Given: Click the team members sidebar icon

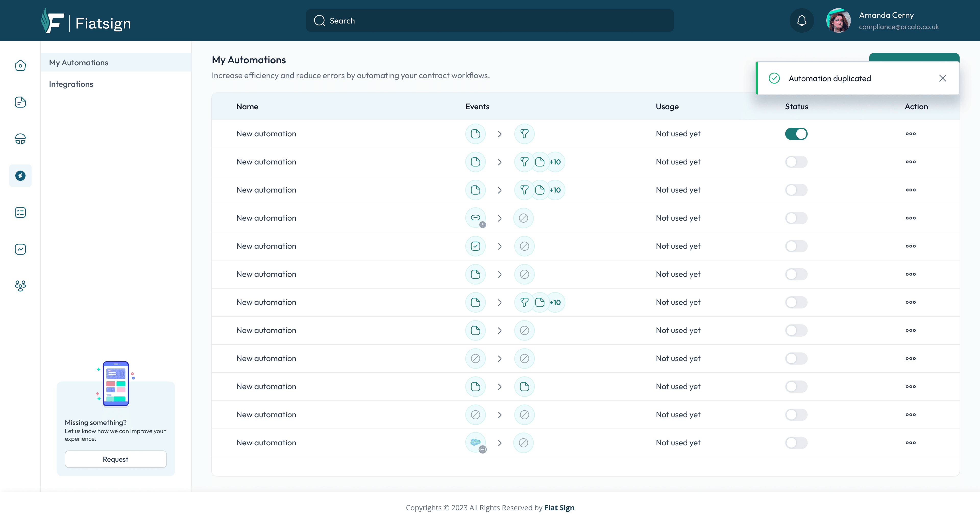Looking at the screenshot, I should (20, 286).
